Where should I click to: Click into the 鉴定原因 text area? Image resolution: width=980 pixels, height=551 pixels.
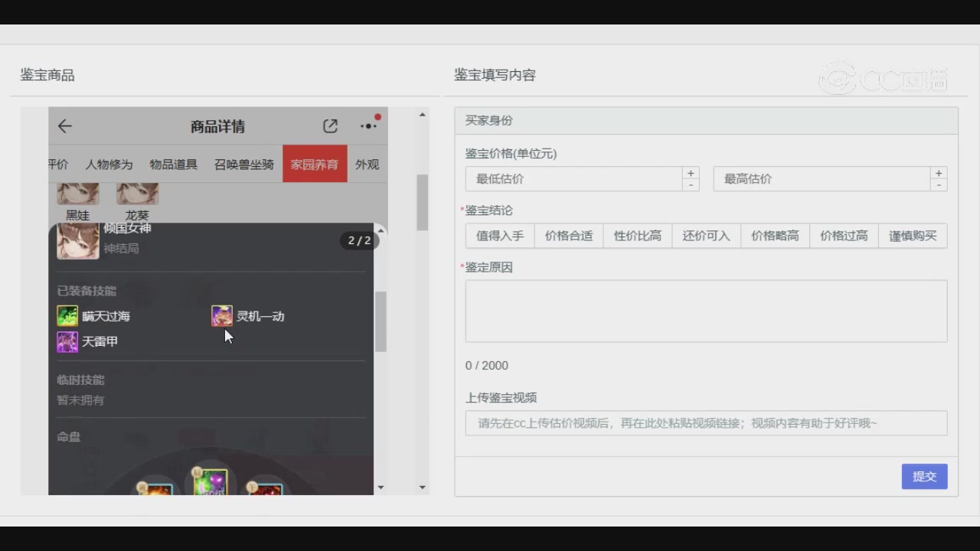click(706, 311)
